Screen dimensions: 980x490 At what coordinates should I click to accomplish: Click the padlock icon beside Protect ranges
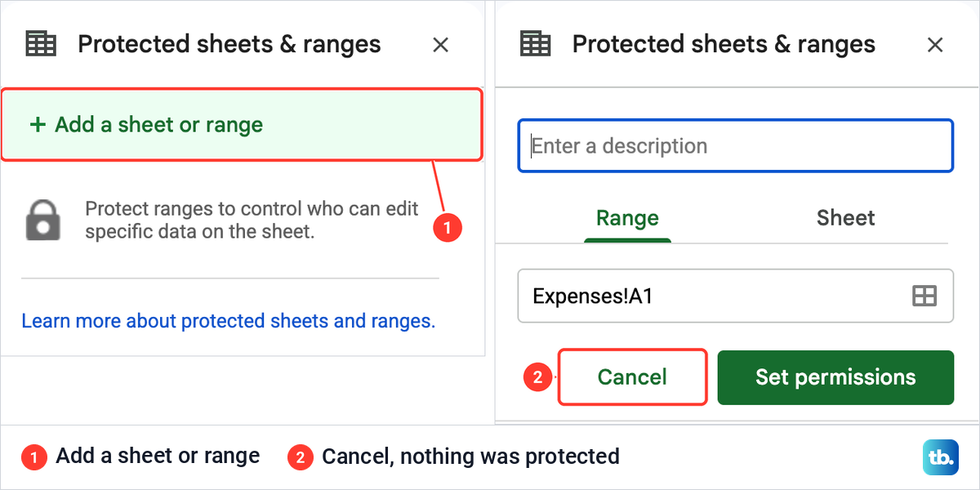(43, 220)
